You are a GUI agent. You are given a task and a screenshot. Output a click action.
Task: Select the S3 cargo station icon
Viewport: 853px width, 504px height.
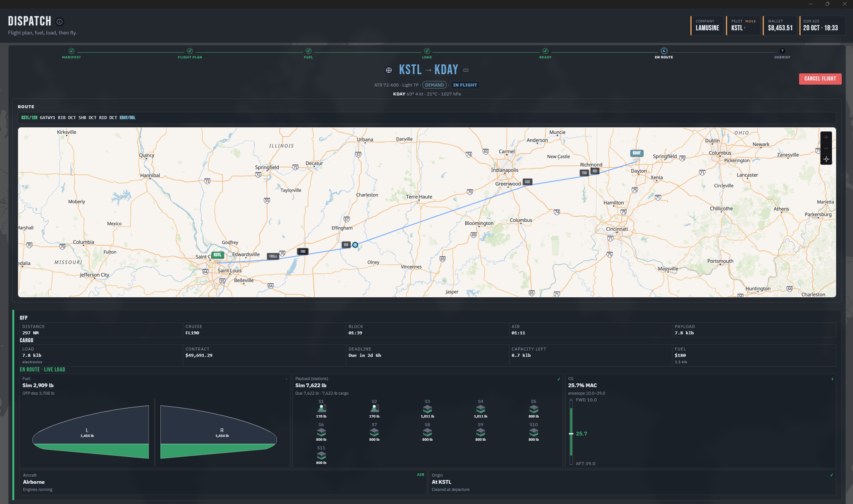tap(427, 409)
